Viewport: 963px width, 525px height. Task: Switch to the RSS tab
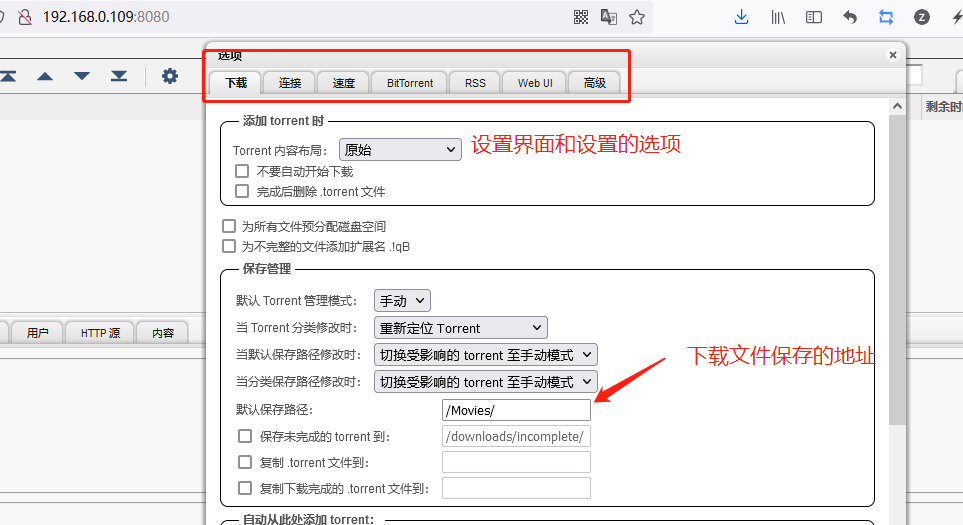(x=475, y=83)
